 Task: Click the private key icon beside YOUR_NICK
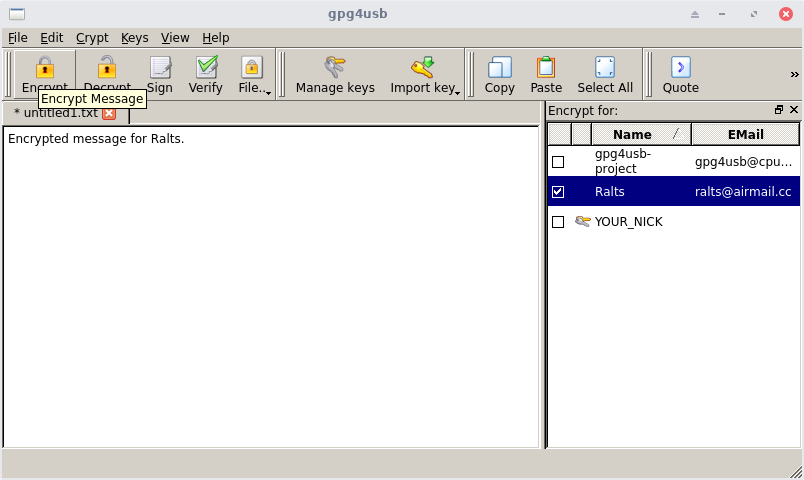[582, 221]
